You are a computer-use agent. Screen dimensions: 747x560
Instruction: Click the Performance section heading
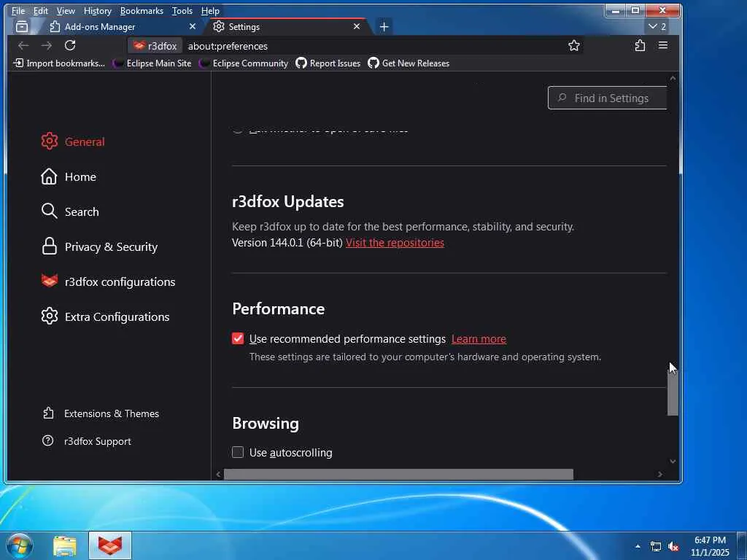[x=279, y=309]
